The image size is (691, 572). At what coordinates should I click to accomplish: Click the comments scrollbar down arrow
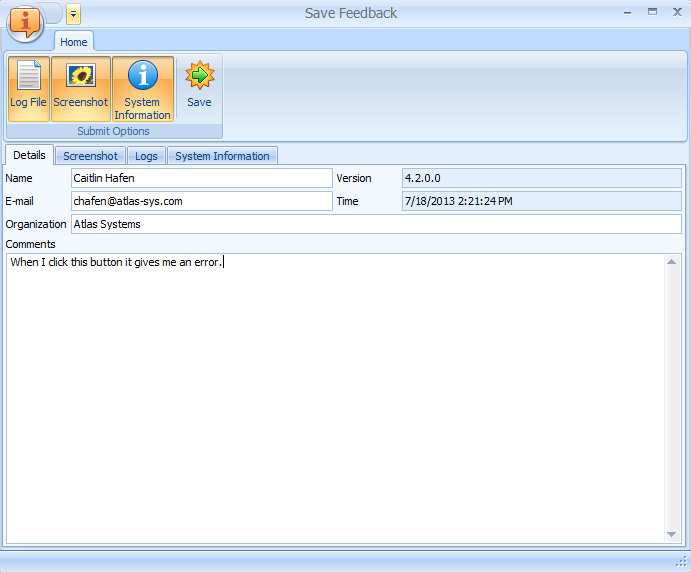click(x=673, y=536)
